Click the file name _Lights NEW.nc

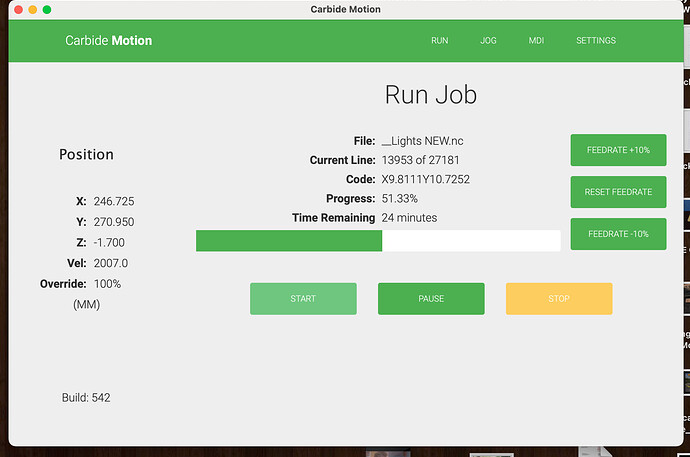tap(422, 141)
